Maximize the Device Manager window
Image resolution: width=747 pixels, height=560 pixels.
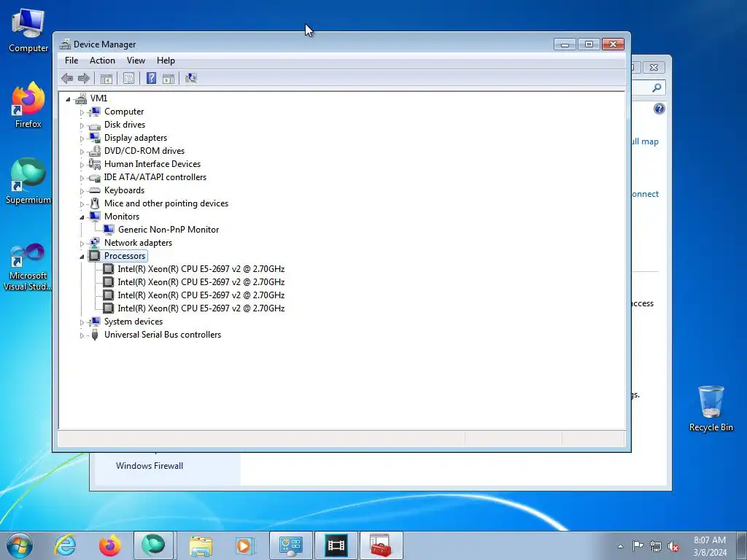pos(589,44)
